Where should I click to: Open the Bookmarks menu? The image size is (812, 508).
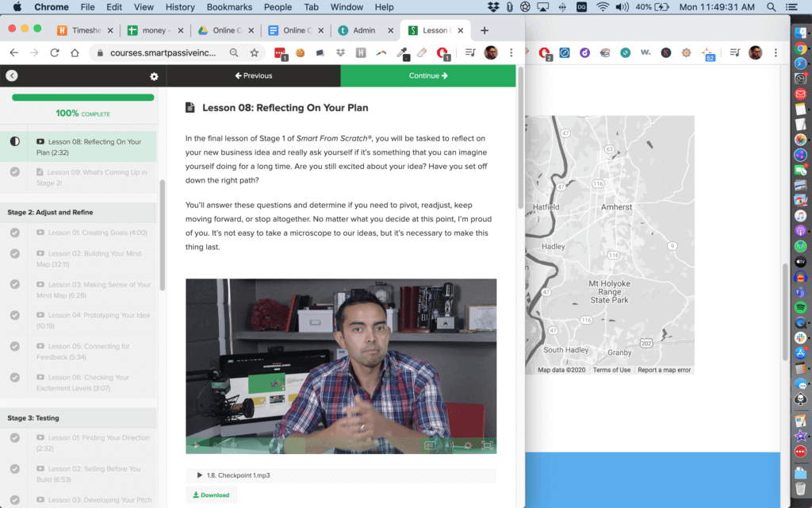[229, 7]
